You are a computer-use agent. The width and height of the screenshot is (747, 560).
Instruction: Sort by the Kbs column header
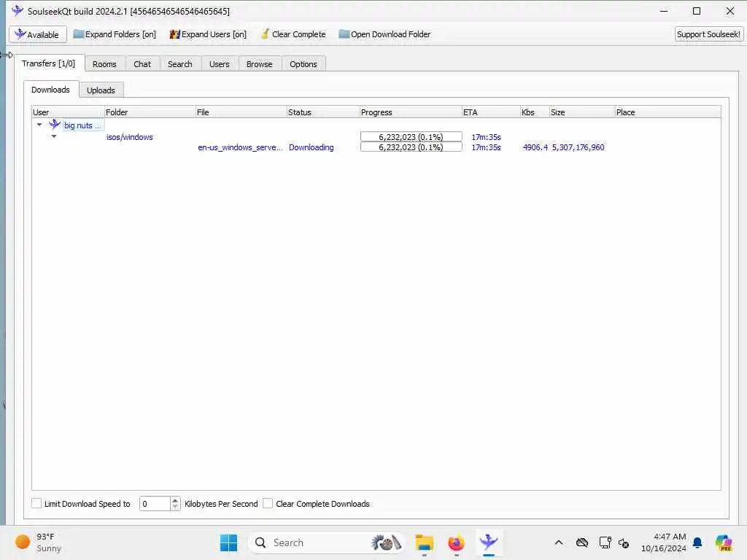535,112
